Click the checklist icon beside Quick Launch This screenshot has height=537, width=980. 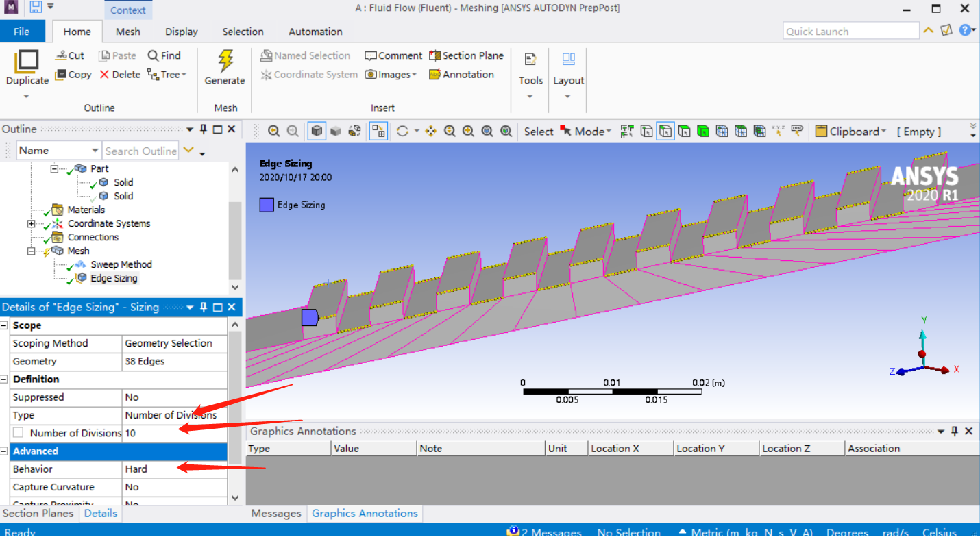[x=946, y=30]
